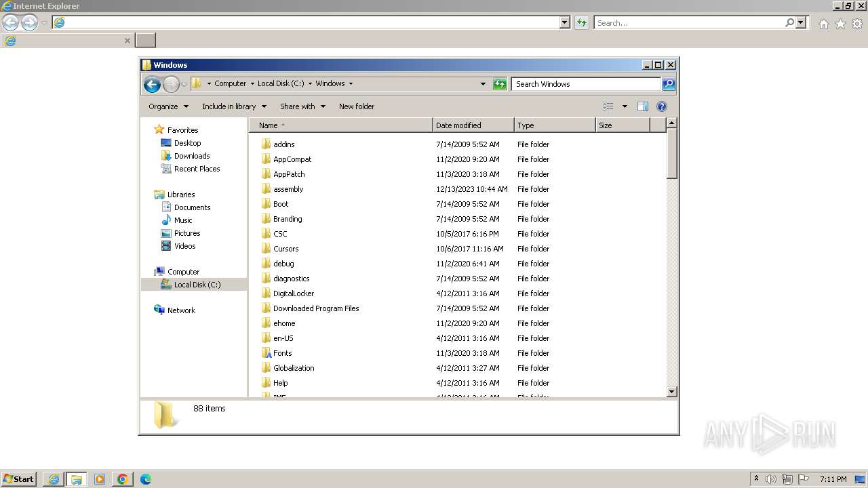Go back in Windows Explorer window
The image size is (868, 488).
[152, 84]
